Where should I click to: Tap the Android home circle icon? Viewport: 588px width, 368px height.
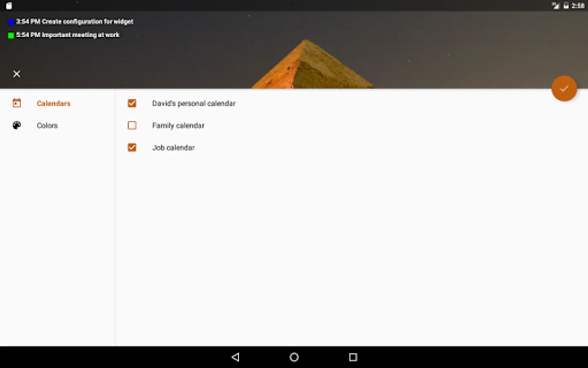(x=294, y=357)
